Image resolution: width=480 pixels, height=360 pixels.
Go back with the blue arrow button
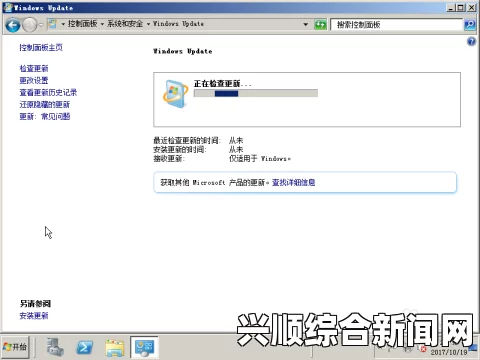(x=13, y=25)
